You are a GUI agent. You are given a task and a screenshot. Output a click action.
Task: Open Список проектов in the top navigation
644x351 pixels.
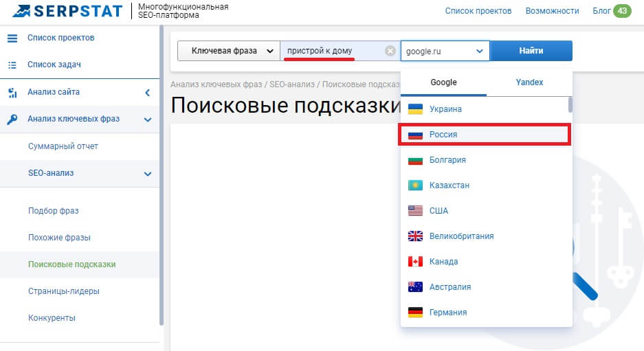click(x=478, y=11)
